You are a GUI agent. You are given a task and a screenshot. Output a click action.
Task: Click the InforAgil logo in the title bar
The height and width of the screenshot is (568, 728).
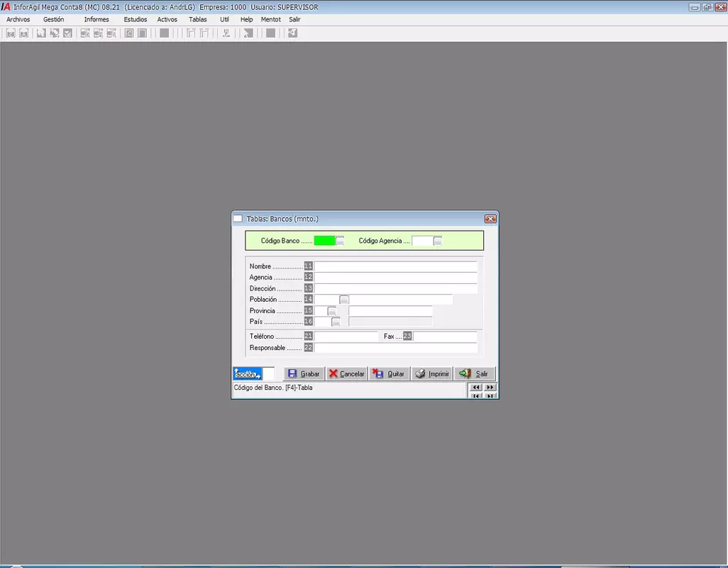click(x=6, y=7)
